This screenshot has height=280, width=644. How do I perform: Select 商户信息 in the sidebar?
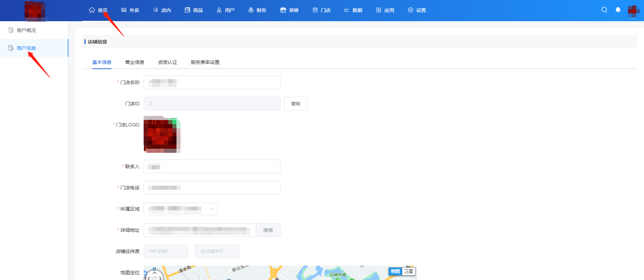point(34,48)
